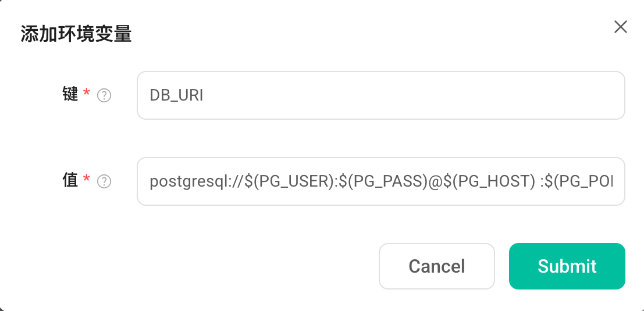Open the help tooltip beside 值
This screenshot has height=311, width=644.
tap(104, 181)
